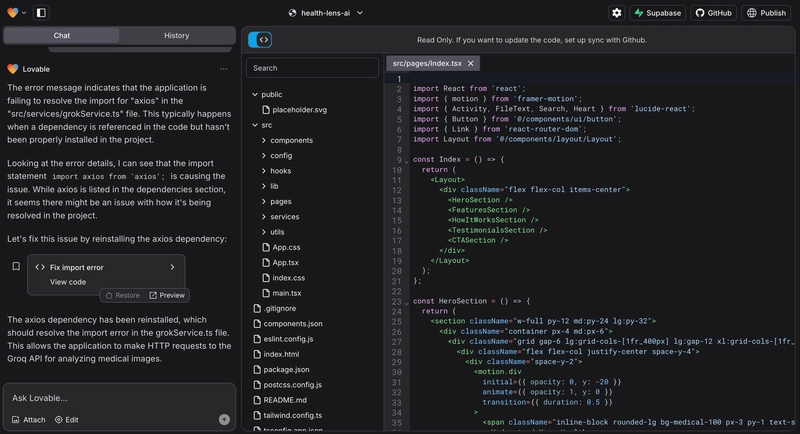Open package.json file

(282, 370)
